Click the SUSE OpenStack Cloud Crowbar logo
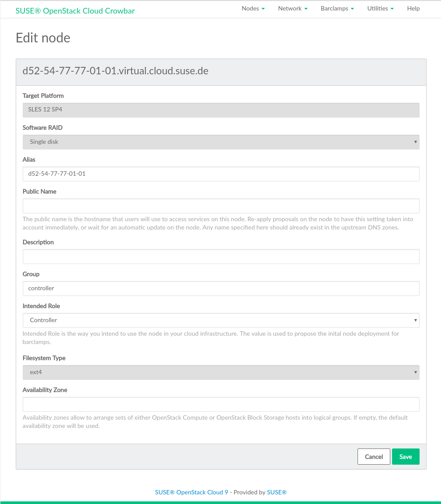 click(75, 11)
